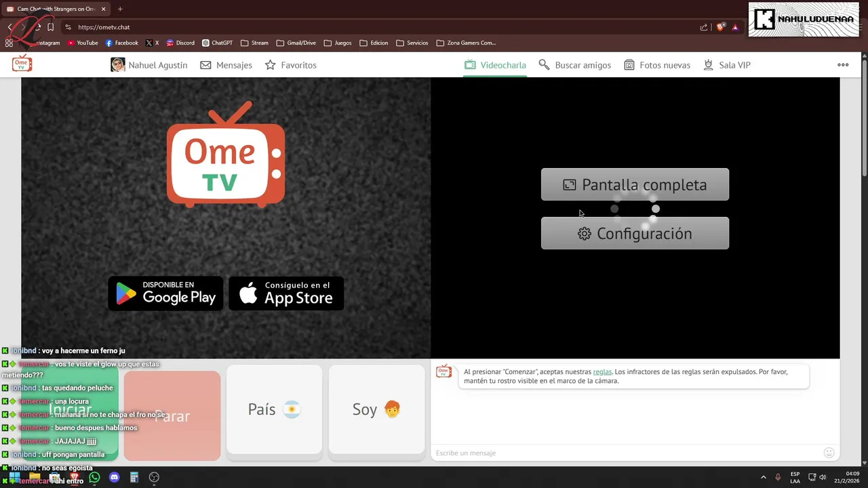The width and height of the screenshot is (868, 488).
Task: Click the browser back arrow
Action: [9, 27]
